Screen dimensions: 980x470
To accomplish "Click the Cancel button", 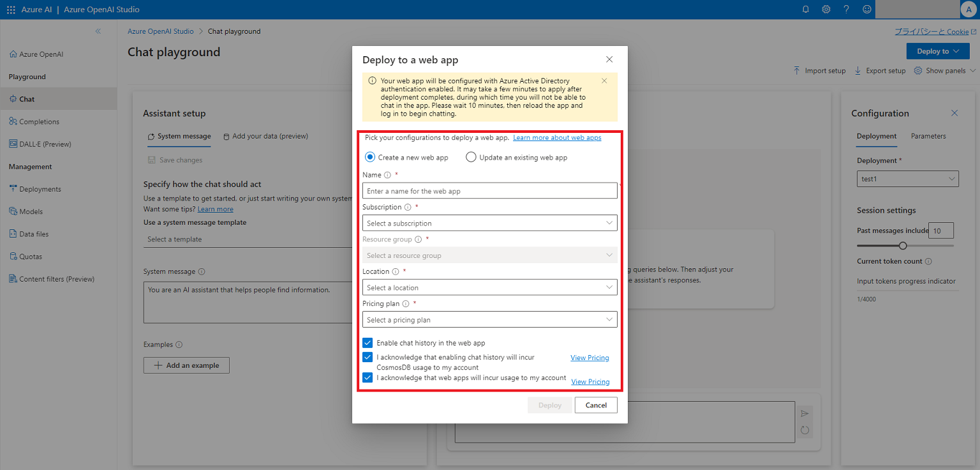I will pyautogui.click(x=596, y=405).
